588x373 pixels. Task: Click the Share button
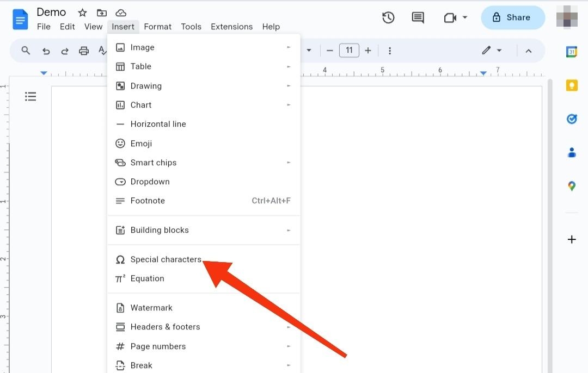512,17
